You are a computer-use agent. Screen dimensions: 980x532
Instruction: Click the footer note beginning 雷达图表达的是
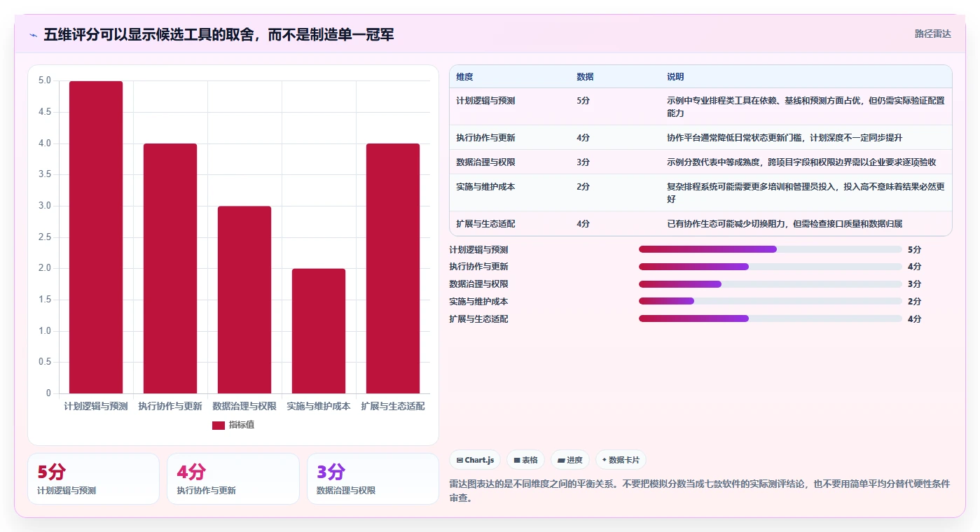700,491
